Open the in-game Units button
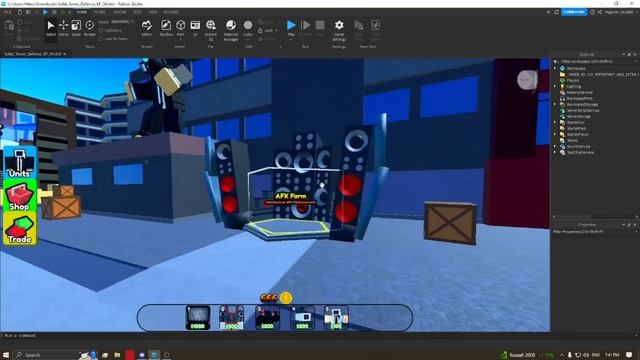Viewport: 640px width, 360px height. click(x=20, y=162)
